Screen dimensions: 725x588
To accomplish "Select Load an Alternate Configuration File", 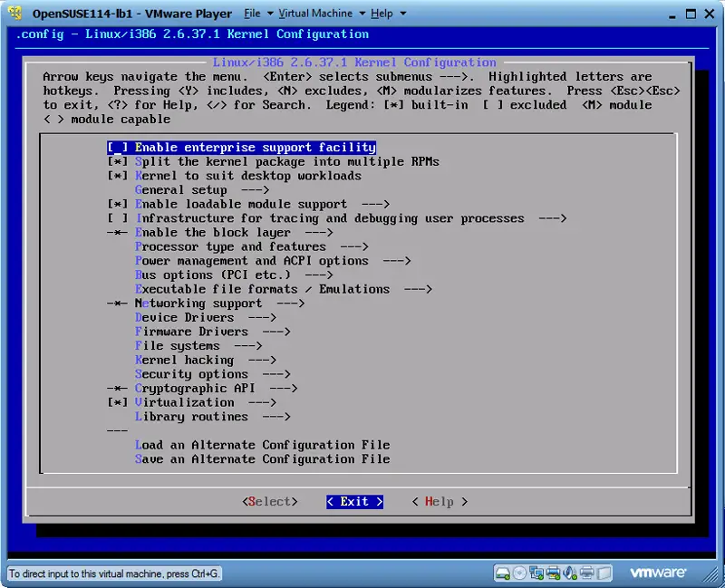I will 263,445.
